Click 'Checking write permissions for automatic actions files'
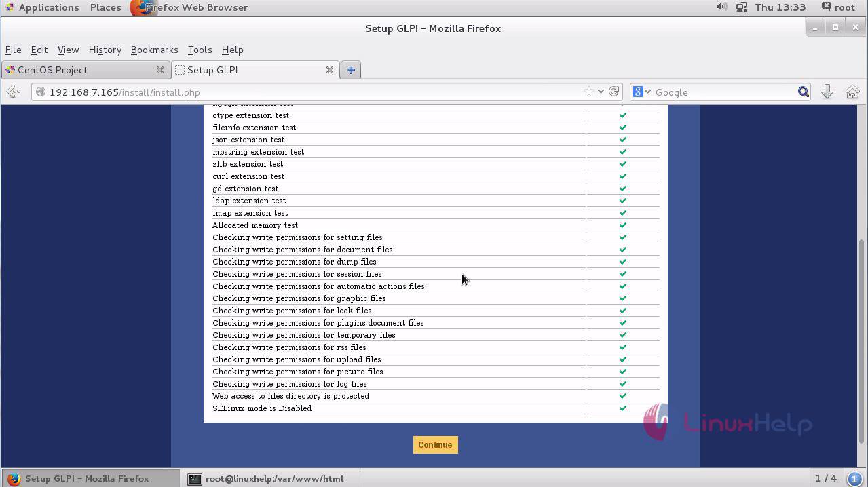The width and height of the screenshot is (868, 487). click(318, 286)
